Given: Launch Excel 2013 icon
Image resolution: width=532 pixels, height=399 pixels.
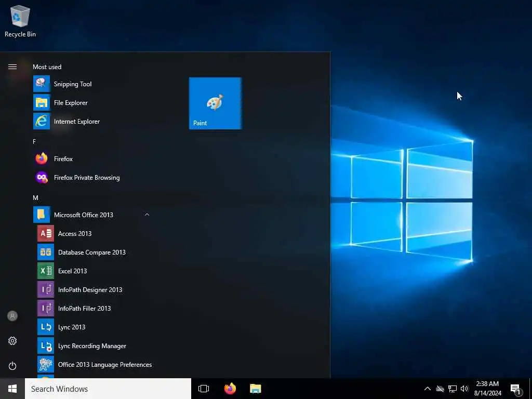Looking at the screenshot, I should [x=46, y=271].
